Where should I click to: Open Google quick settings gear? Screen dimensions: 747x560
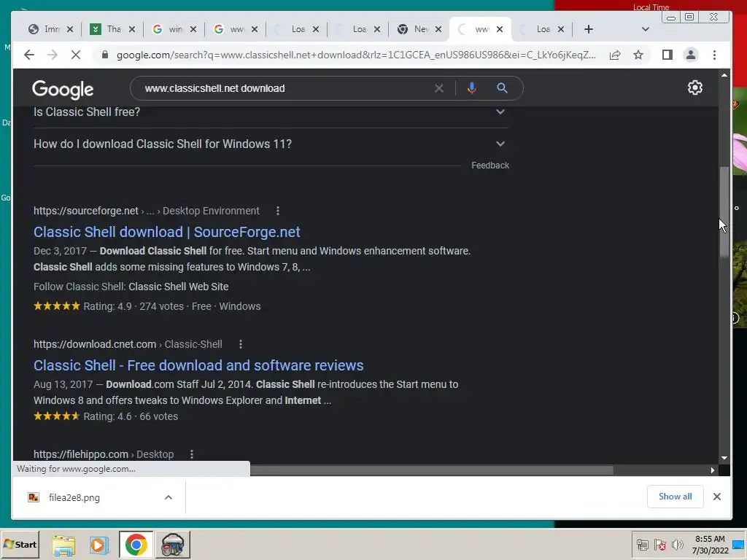point(694,87)
